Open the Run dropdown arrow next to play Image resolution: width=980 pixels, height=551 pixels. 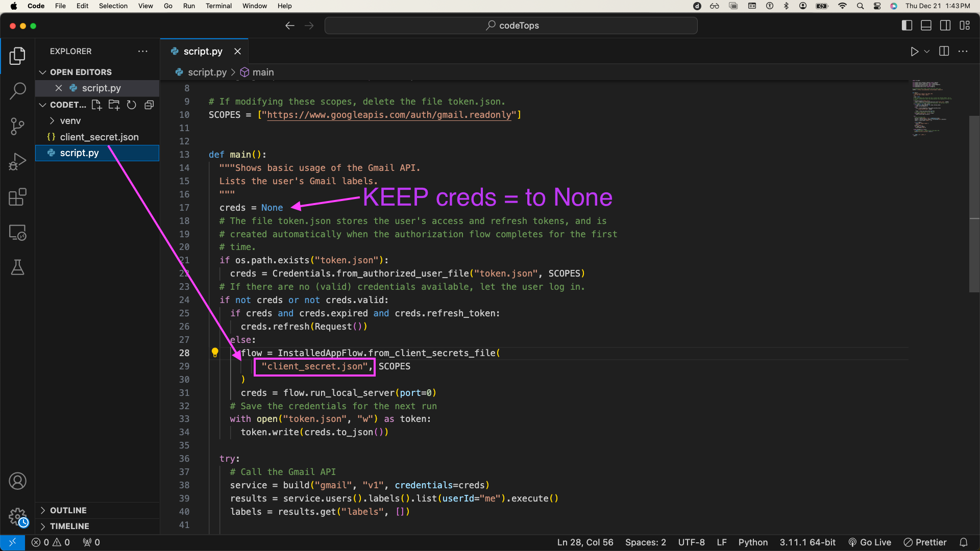(927, 52)
